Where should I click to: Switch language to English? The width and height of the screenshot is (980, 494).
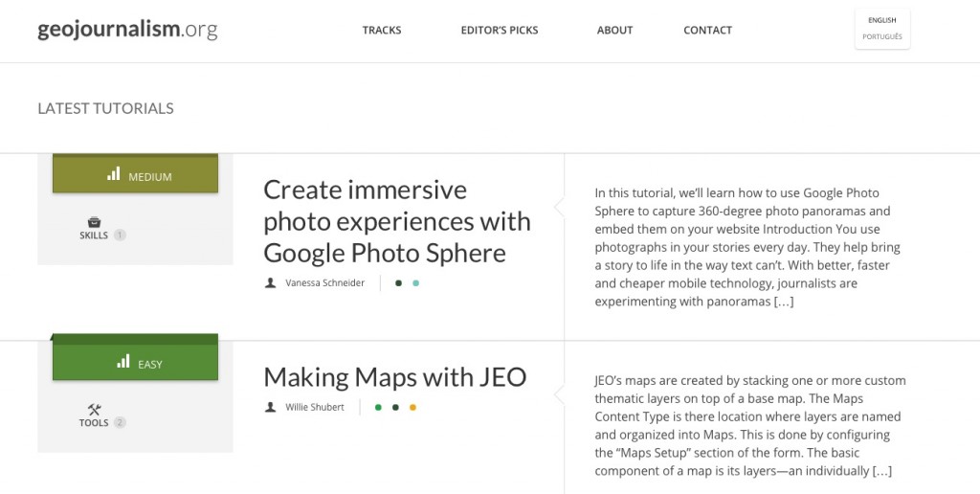click(882, 20)
